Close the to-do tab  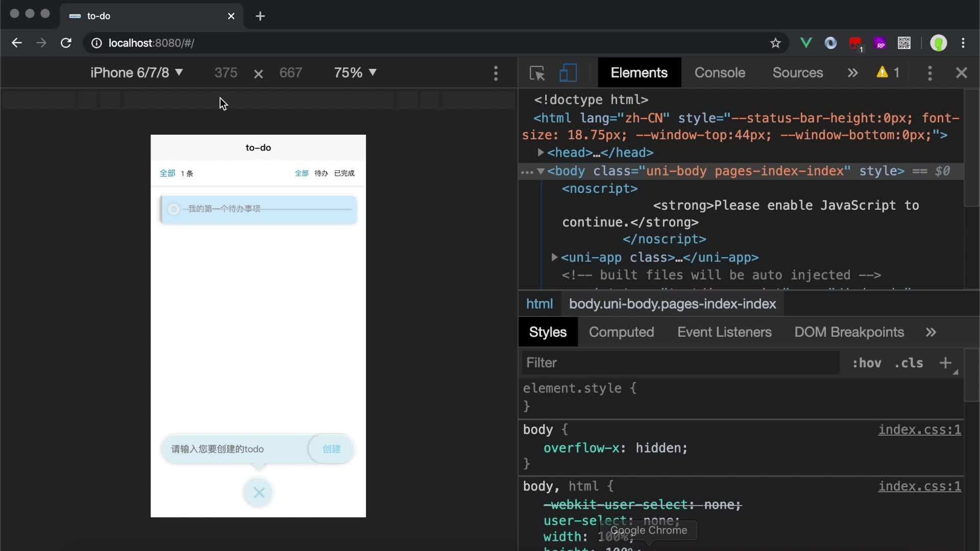[x=231, y=16]
